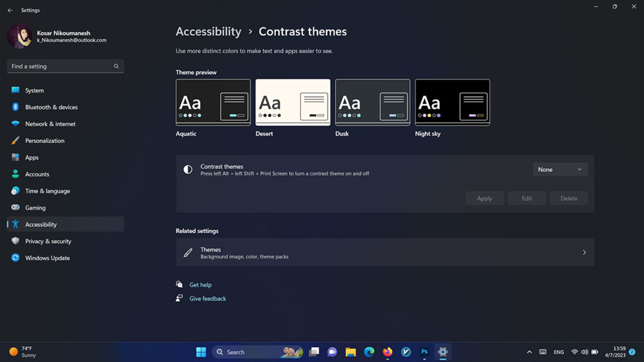Click the Give feedback link
This screenshot has width=644, height=362.
tap(207, 298)
